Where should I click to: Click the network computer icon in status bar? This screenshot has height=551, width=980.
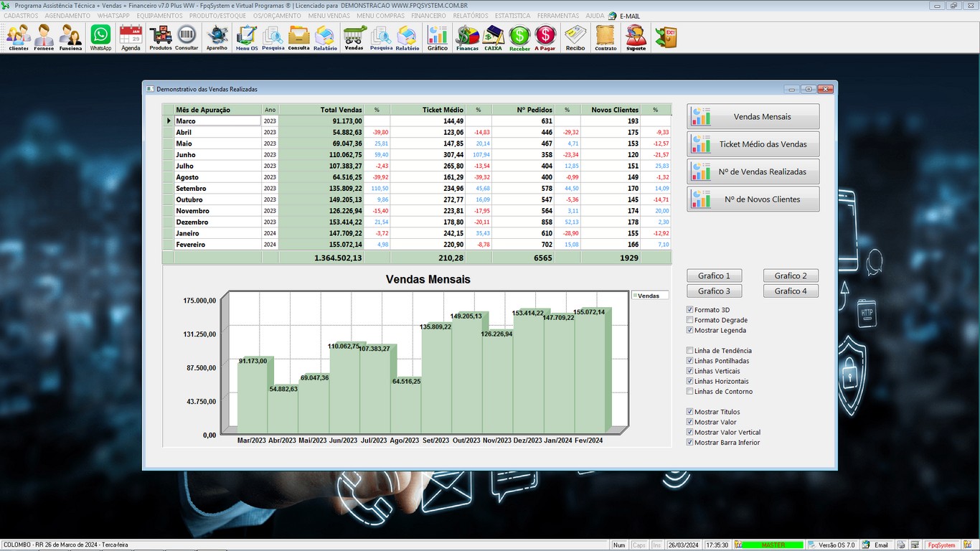pos(915,545)
